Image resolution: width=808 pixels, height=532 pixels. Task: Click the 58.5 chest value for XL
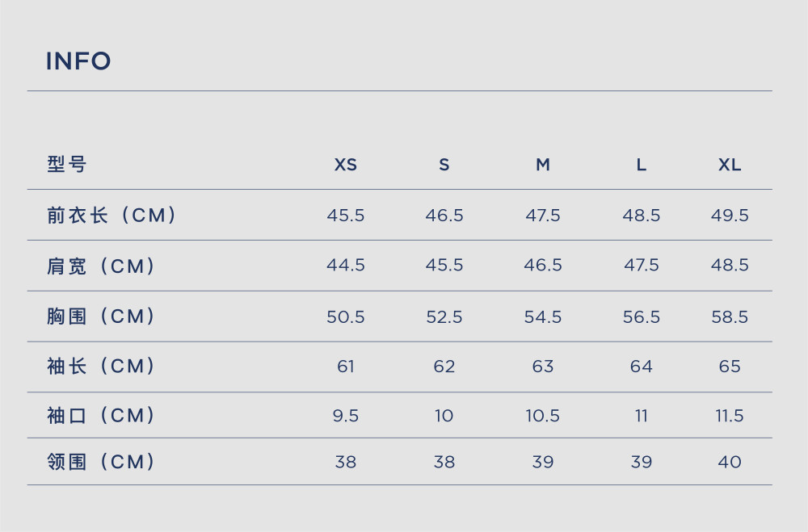[x=730, y=316]
